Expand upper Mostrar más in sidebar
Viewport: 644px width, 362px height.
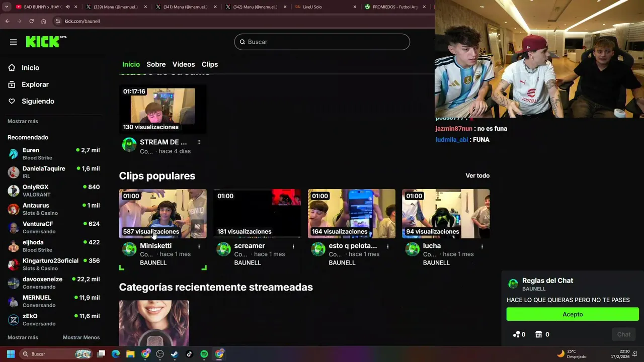click(x=23, y=121)
